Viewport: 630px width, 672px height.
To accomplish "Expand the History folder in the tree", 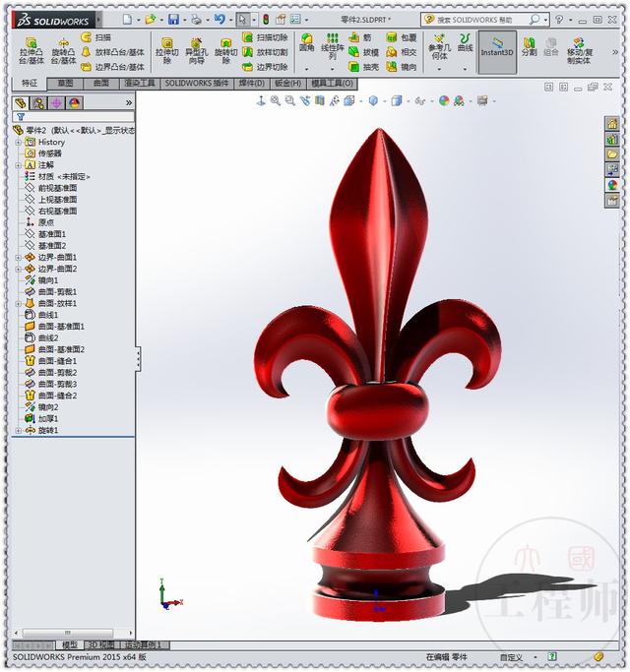I will 18,142.
